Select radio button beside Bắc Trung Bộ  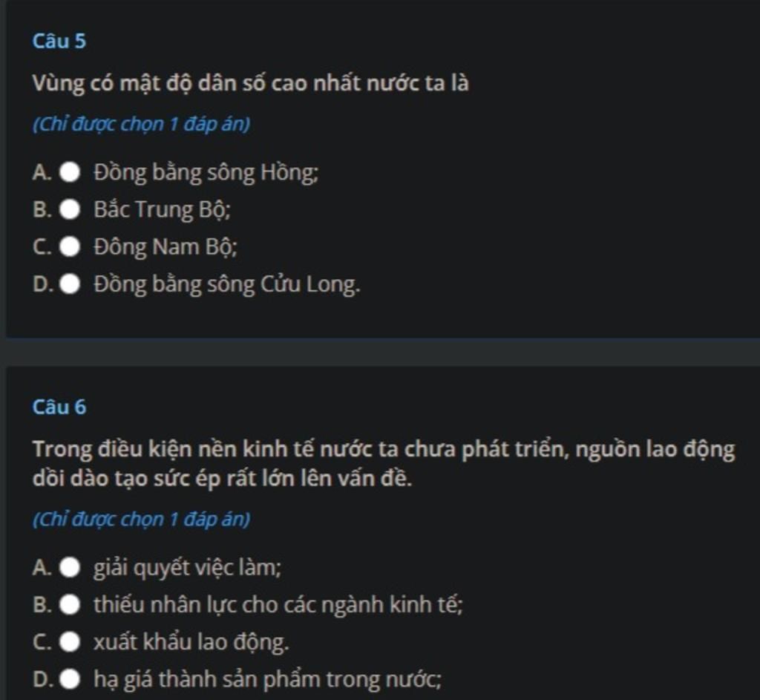pos(70,210)
